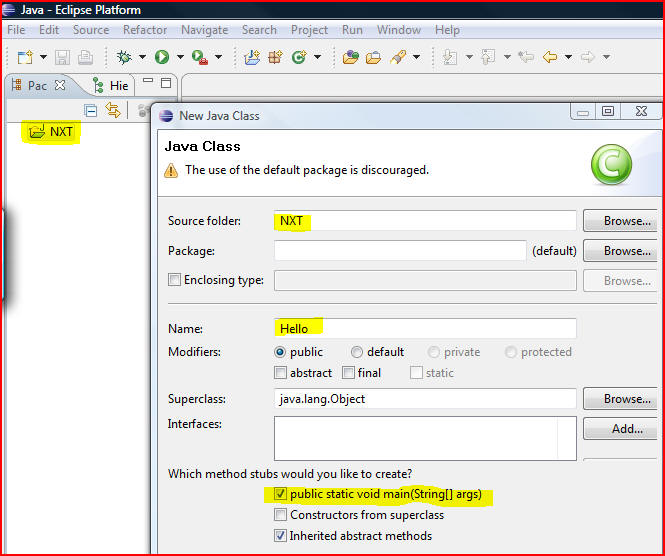Browse for the Package
Image resolution: width=665 pixels, height=556 pixels.
click(x=622, y=251)
